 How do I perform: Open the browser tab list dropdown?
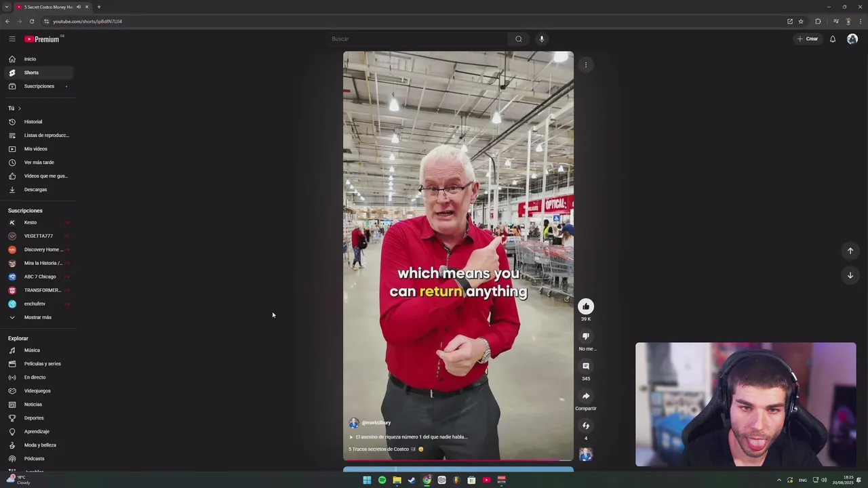7,7
